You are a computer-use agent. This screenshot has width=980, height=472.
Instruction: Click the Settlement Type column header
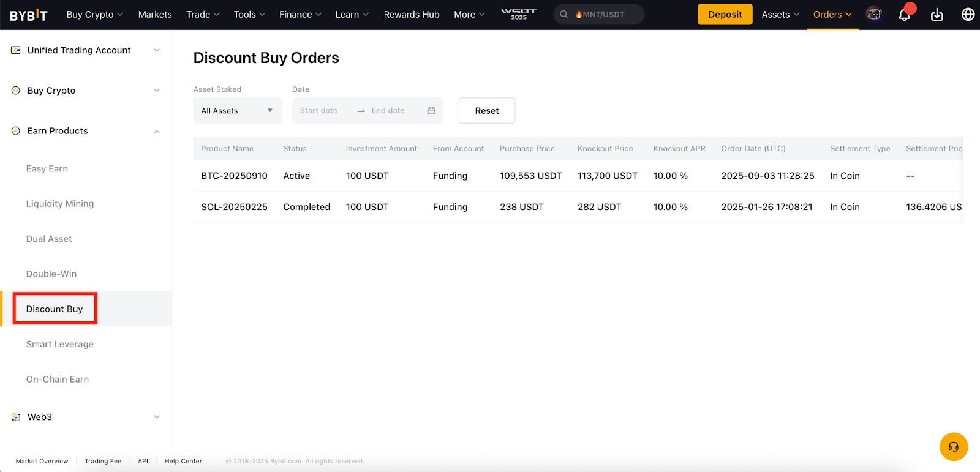tap(860, 149)
